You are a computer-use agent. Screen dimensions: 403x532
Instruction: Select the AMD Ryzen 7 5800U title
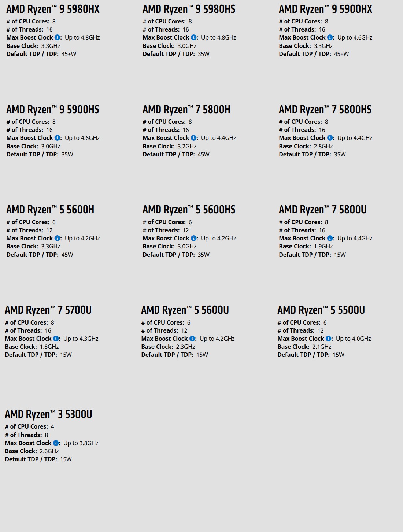coord(322,210)
